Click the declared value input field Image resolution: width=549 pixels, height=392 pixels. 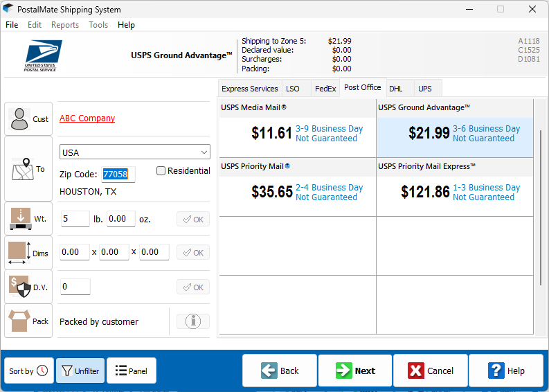(75, 287)
